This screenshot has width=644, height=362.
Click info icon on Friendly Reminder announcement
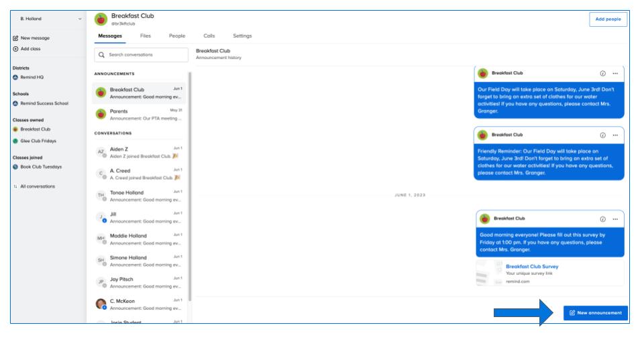pos(602,135)
